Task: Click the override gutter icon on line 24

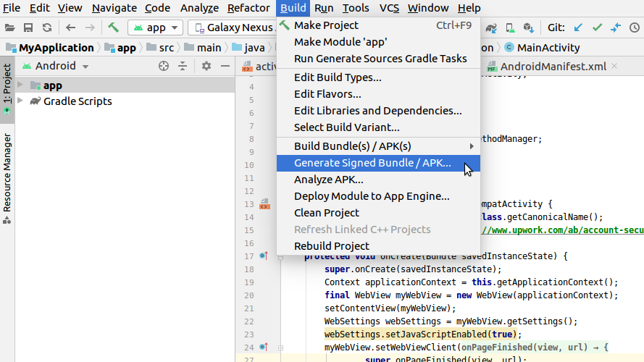Action: tap(264, 348)
